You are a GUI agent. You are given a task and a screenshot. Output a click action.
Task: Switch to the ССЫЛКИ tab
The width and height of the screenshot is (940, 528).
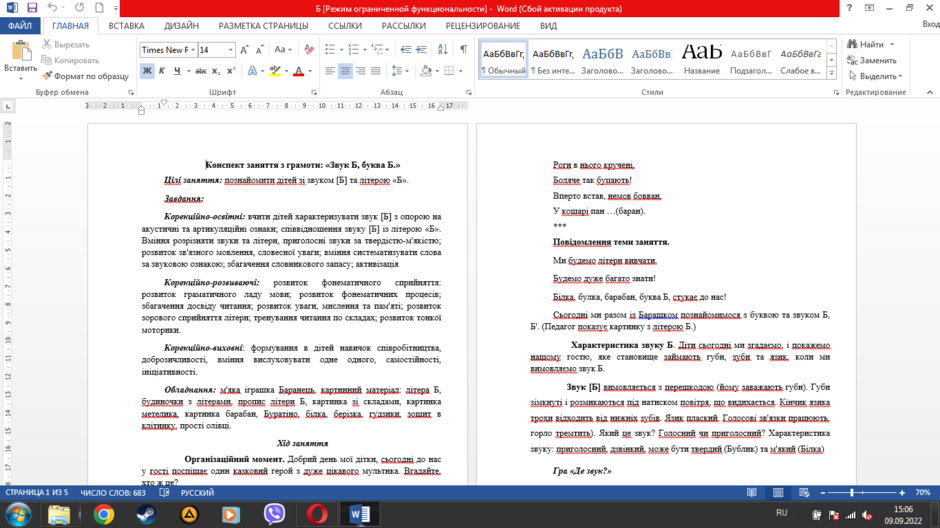pos(345,26)
